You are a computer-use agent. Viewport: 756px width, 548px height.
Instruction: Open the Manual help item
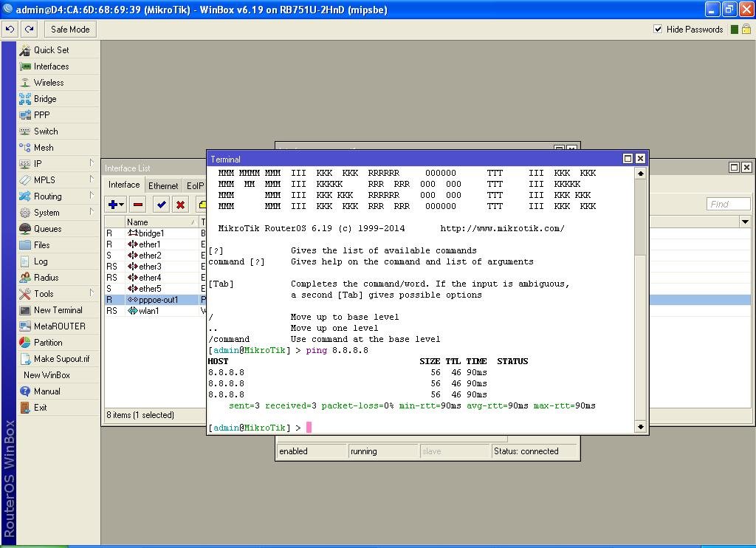[58, 391]
